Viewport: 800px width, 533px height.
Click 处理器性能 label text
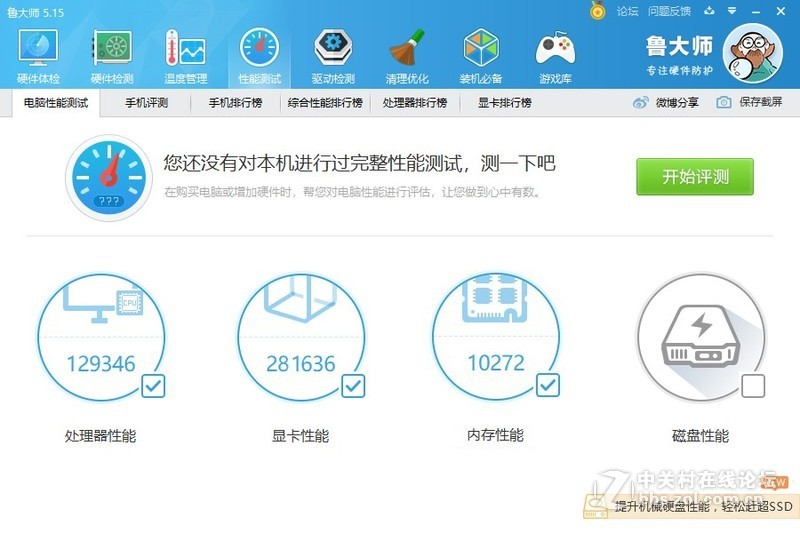point(101,436)
